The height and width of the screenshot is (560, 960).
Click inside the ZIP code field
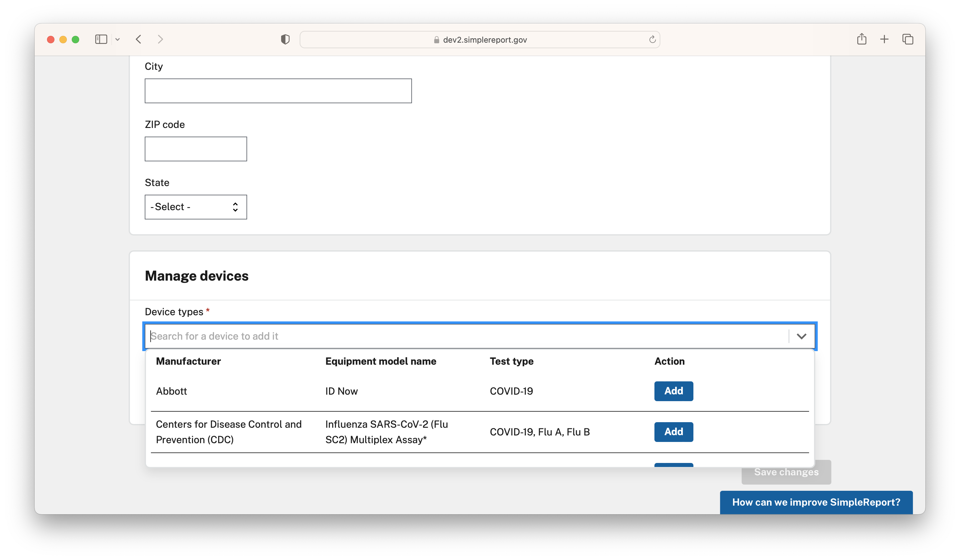(195, 148)
